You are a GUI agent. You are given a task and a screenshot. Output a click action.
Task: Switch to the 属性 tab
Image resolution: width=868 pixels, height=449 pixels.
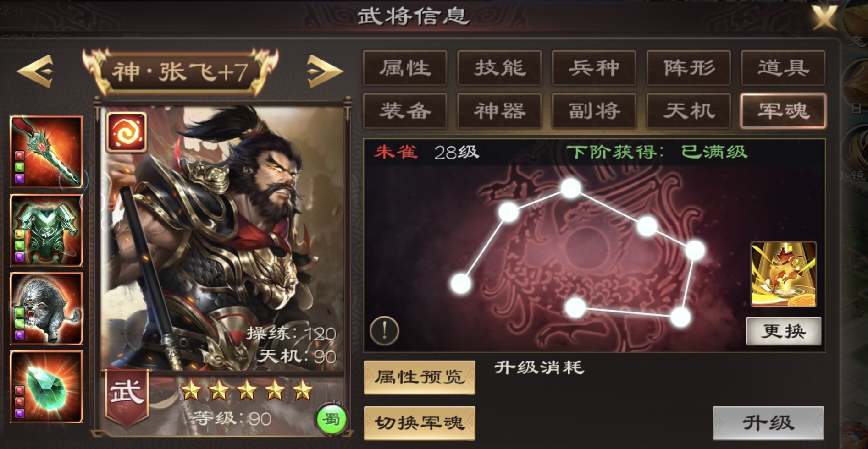(x=405, y=68)
